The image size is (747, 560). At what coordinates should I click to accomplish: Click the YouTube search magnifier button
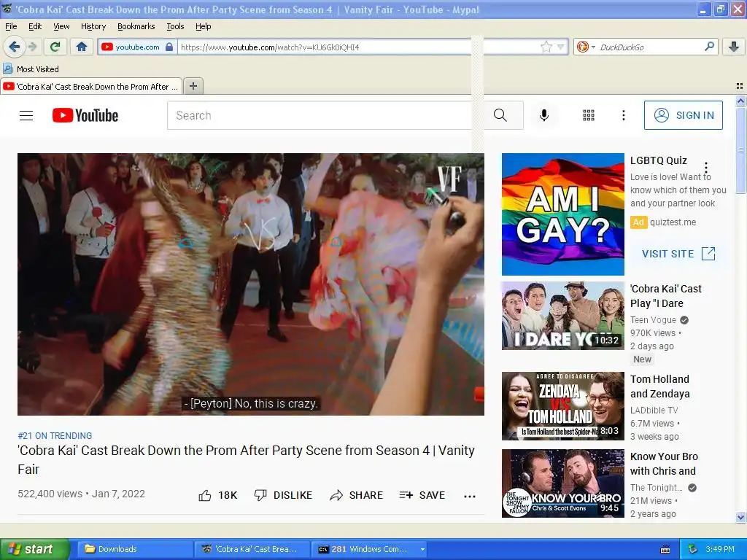tap(500, 115)
